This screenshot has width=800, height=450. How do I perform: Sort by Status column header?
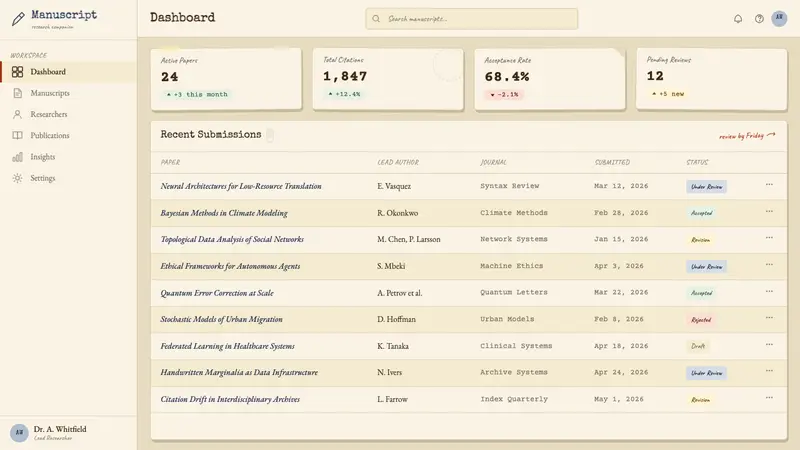tap(697, 162)
